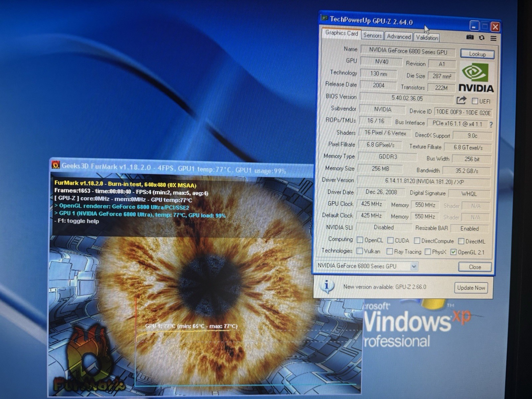The height and width of the screenshot is (399, 532).
Task: Switch to the Sensors tab
Action: coord(372,35)
